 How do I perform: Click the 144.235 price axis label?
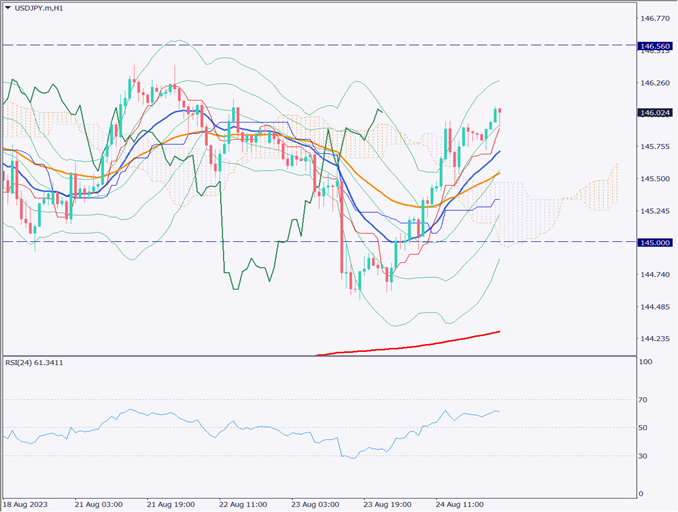pos(654,339)
